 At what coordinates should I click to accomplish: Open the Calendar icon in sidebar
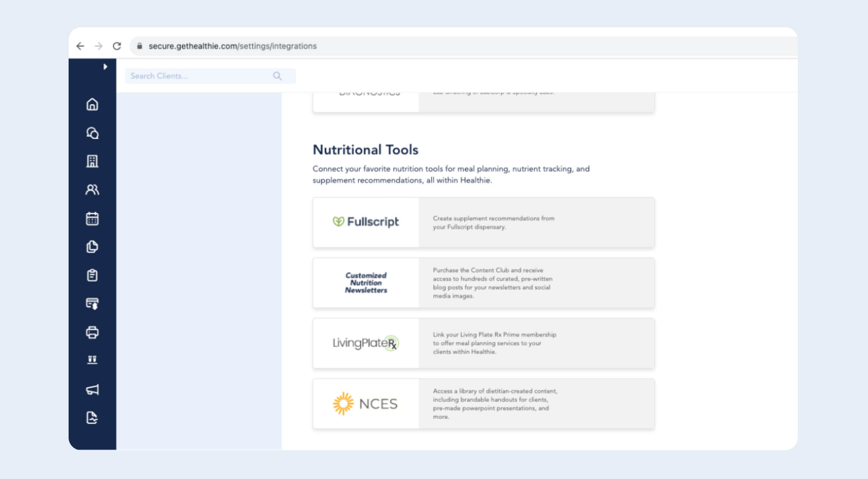point(92,218)
